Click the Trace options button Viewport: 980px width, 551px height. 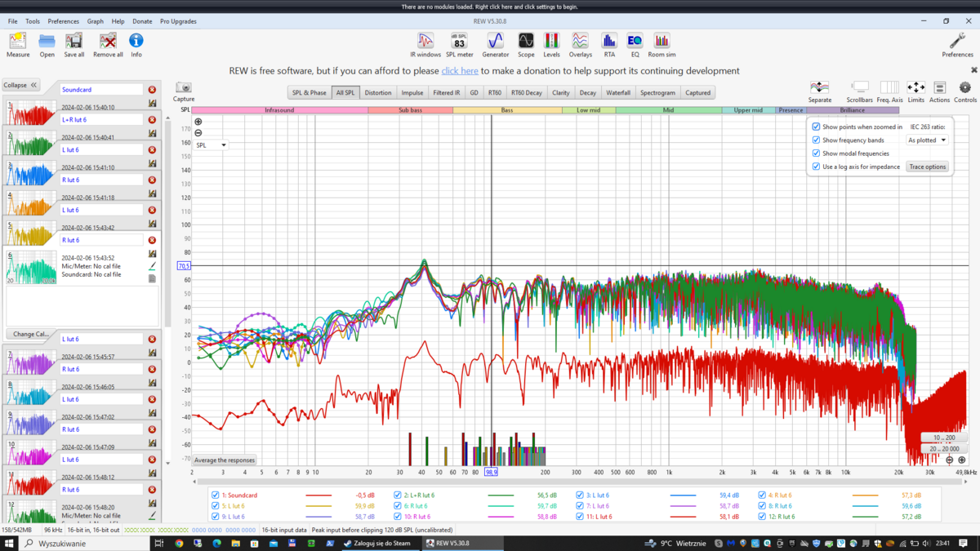927,167
